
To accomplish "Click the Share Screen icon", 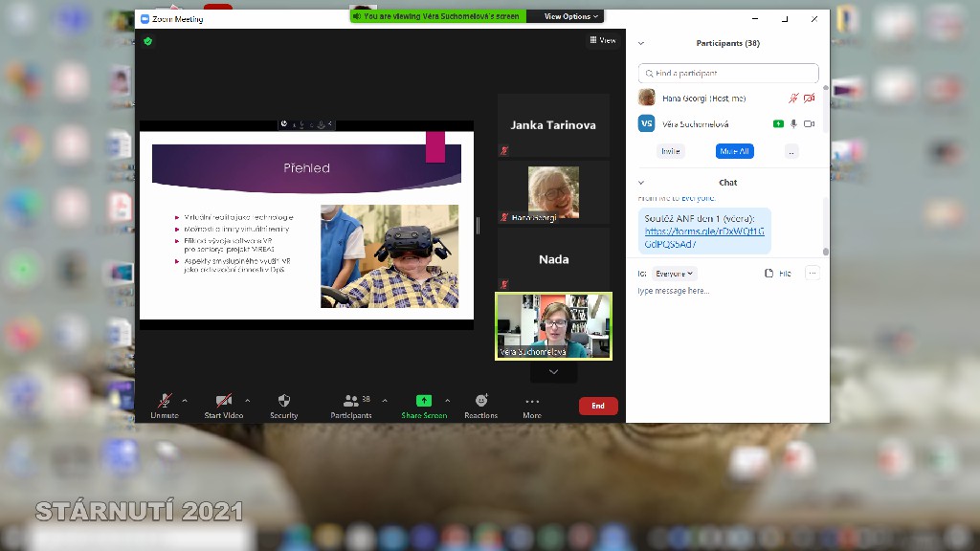I will tap(423, 401).
